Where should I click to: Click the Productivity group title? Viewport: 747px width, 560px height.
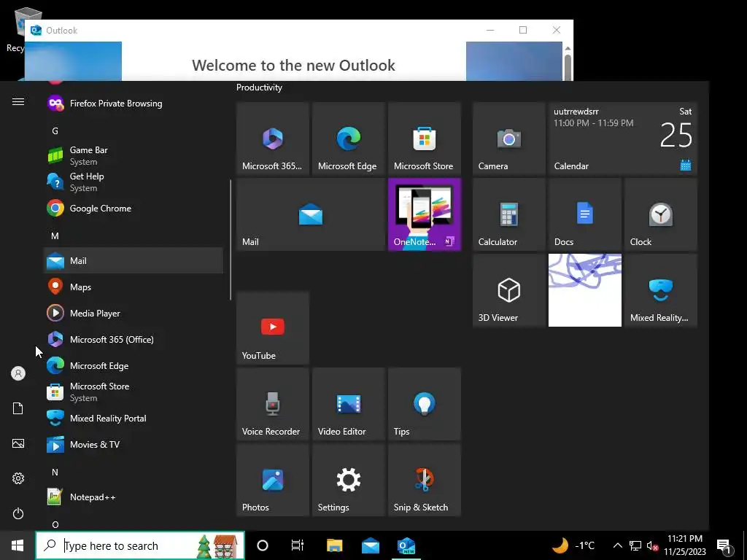[x=259, y=87]
